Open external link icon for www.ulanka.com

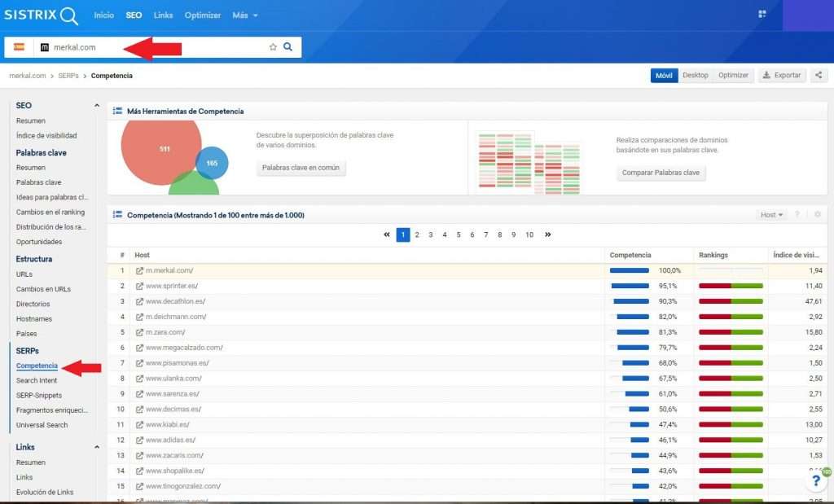[139, 379]
